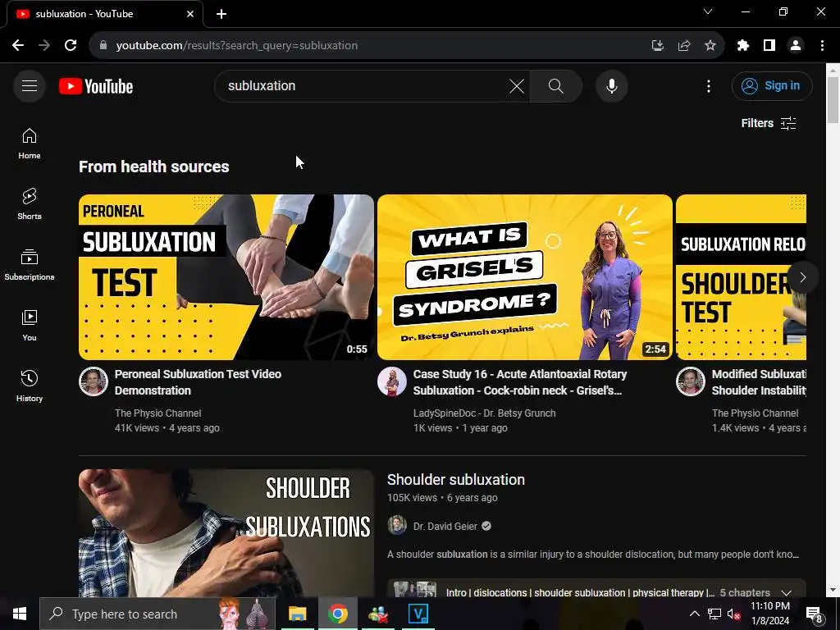The width and height of the screenshot is (840, 630).
Task: Open the Filters options
Action: pyautogui.click(x=768, y=123)
